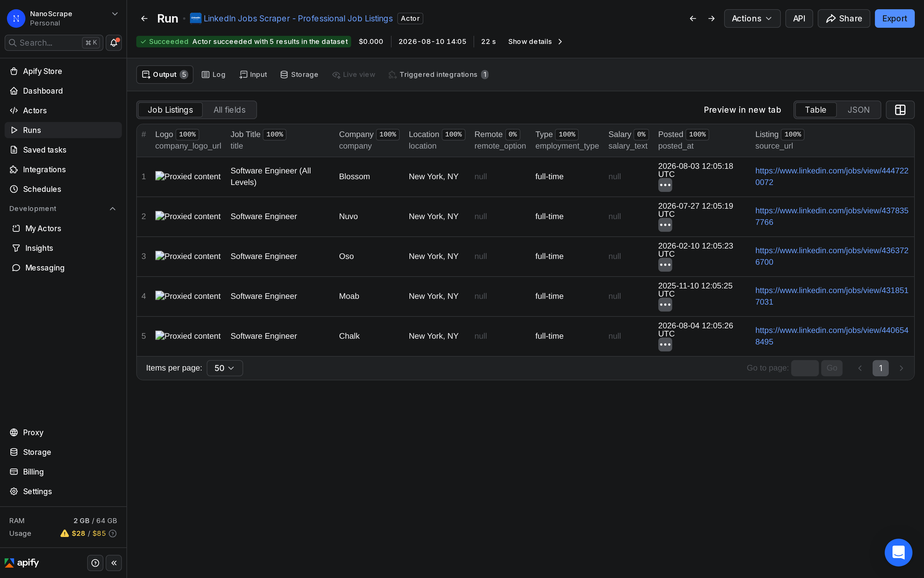Open Dashboard in sidebar
Viewport: 924px width, 578px height.
click(63, 91)
